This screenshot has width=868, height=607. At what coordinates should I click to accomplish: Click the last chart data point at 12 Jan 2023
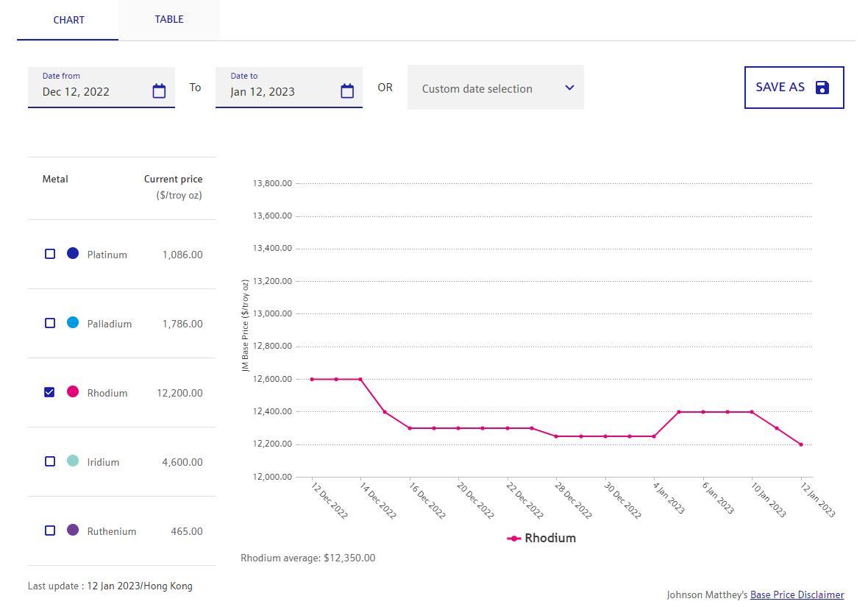[x=801, y=444]
